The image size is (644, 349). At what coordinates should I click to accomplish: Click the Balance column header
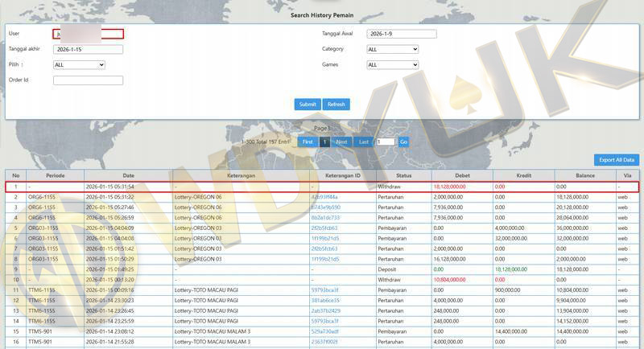[x=585, y=175]
